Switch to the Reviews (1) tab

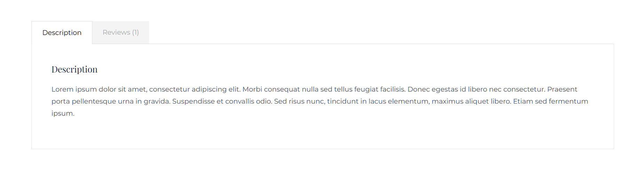point(120,32)
